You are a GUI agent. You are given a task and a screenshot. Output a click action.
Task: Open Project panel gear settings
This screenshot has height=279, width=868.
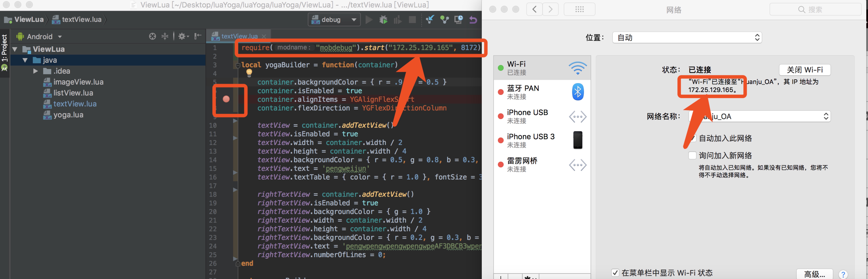click(183, 36)
